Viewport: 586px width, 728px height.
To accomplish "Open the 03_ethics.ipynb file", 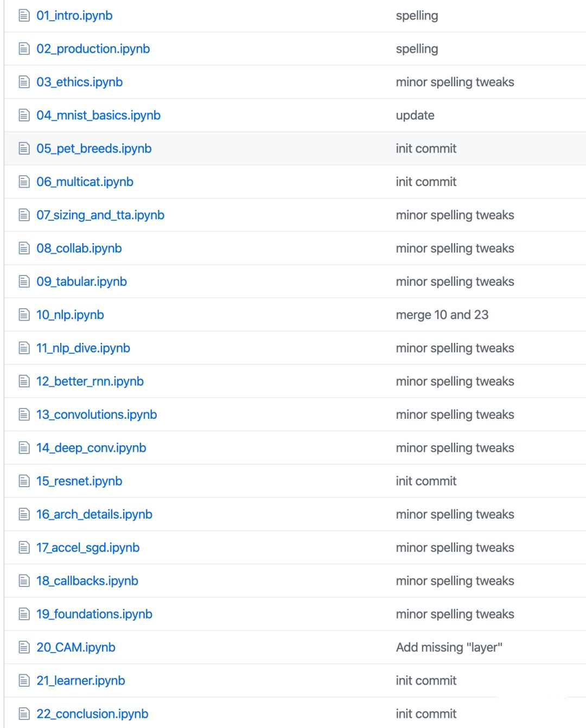I will point(80,82).
